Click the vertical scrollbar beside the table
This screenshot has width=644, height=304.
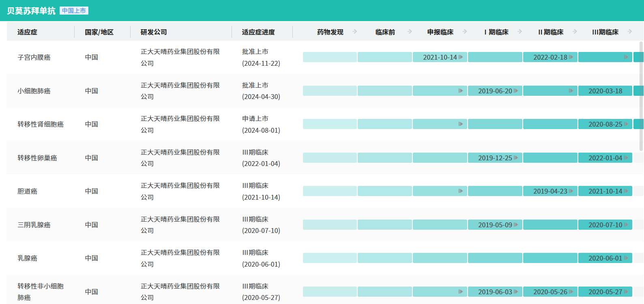641,96
